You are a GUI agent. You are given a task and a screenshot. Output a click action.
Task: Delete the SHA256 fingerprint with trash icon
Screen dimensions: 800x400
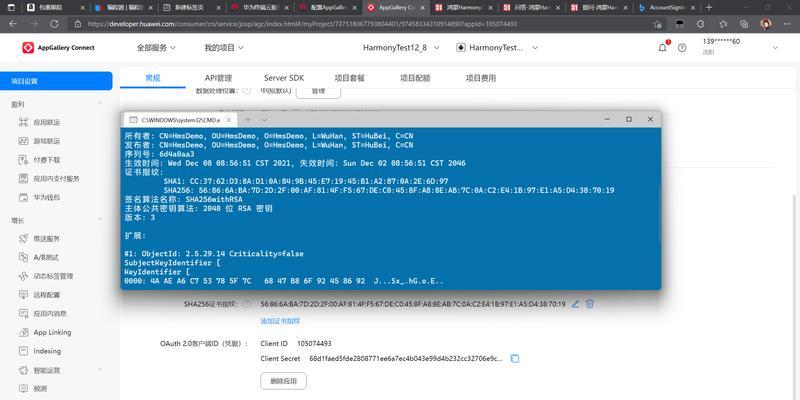(589, 304)
